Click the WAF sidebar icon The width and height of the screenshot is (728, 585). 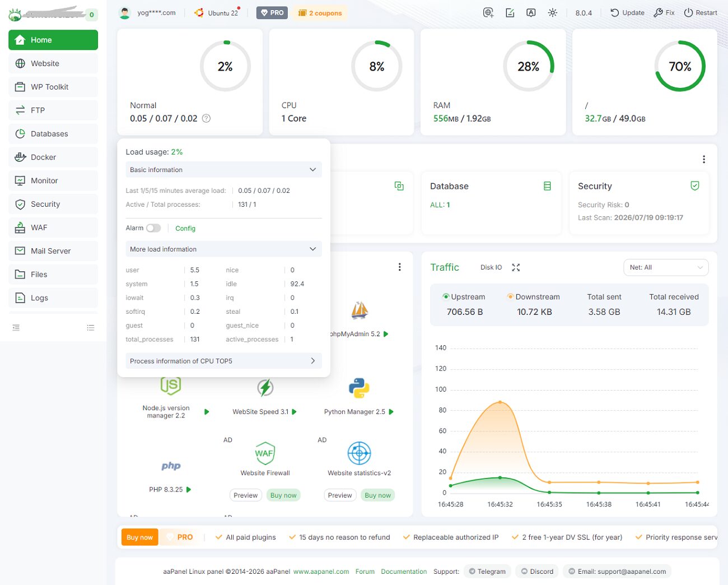click(20, 227)
